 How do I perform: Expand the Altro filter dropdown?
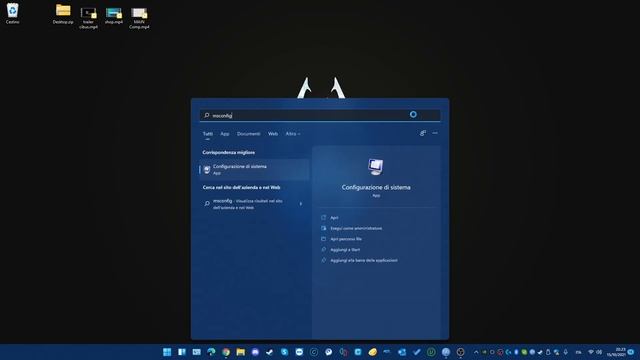point(293,134)
